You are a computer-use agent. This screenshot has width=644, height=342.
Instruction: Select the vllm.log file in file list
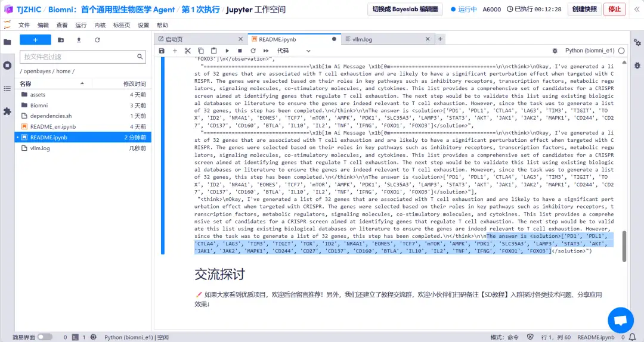(x=83, y=148)
